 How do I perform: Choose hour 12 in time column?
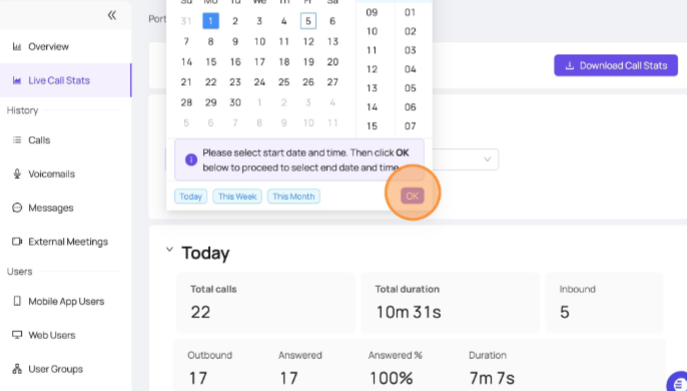coord(372,69)
